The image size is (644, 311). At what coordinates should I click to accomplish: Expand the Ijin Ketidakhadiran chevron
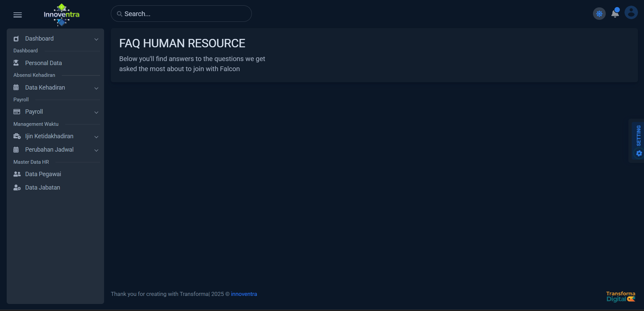(x=96, y=137)
